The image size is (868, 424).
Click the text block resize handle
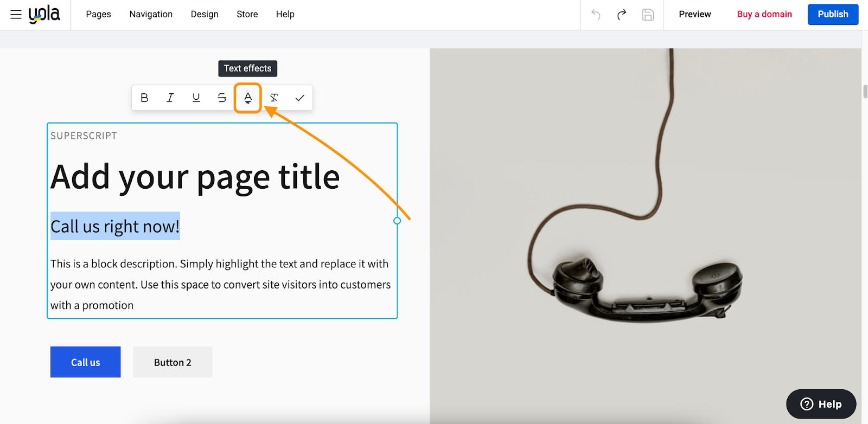click(x=397, y=221)
